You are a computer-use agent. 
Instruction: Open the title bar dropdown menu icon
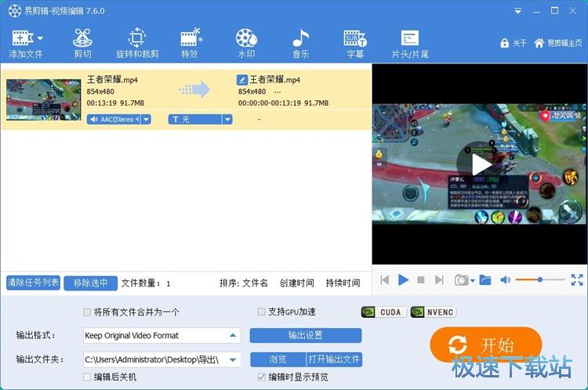[518, 11]
